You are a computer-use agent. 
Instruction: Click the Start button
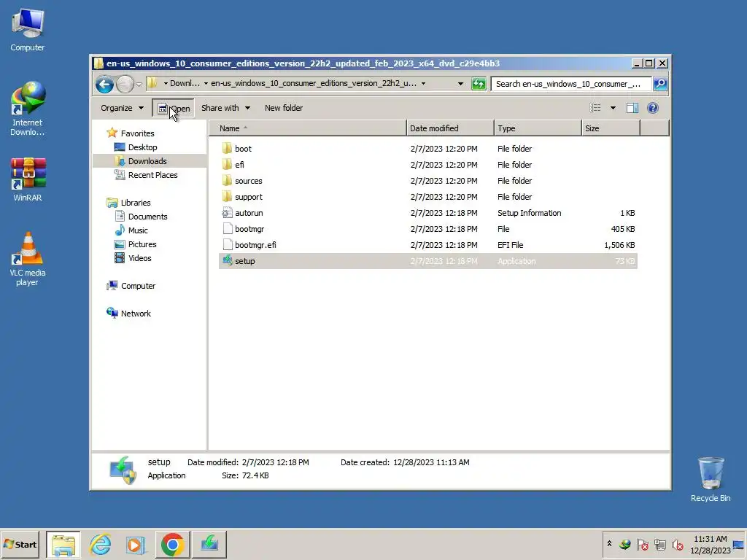[20, 544]
